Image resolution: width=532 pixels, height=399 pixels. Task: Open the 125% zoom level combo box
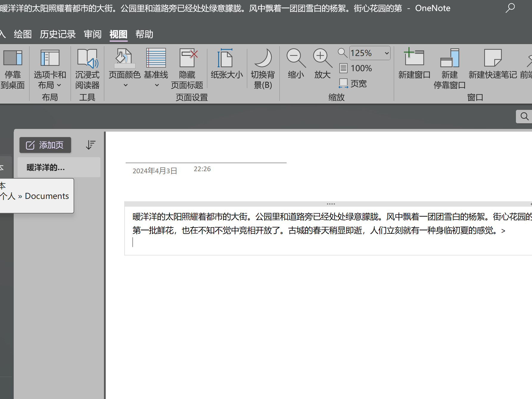[370, 53]
